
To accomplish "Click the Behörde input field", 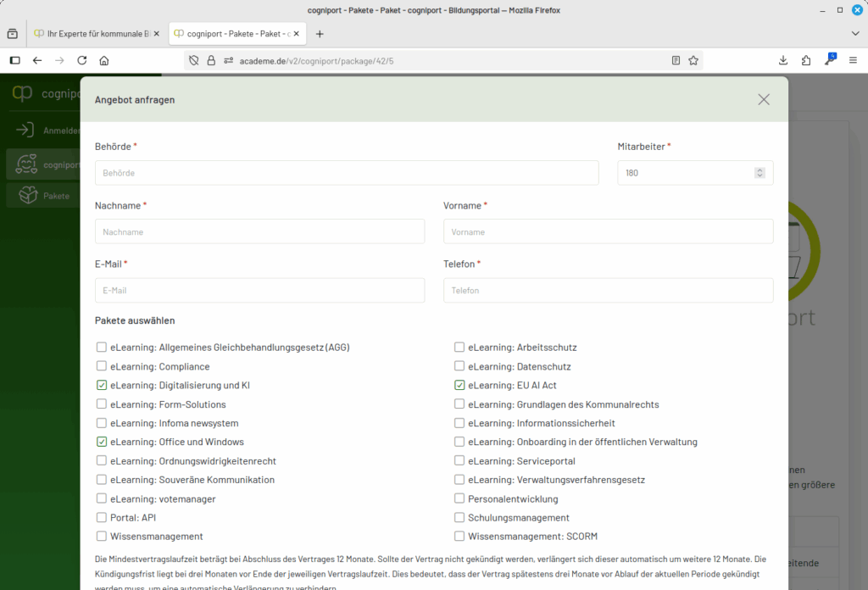I will (346, 173).
